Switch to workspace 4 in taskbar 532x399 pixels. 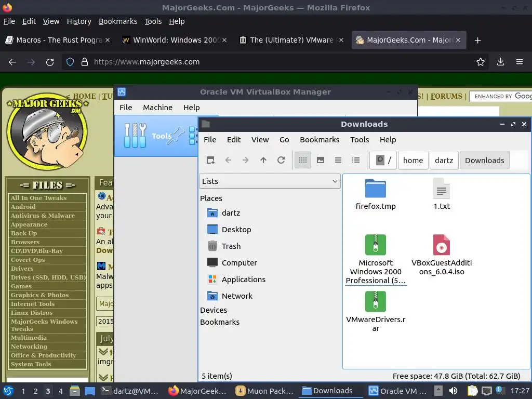coord(60,391)
